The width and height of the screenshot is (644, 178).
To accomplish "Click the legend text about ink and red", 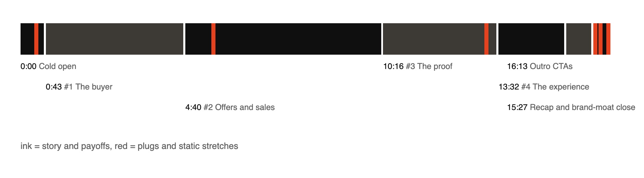I will [x=129, y=146].
